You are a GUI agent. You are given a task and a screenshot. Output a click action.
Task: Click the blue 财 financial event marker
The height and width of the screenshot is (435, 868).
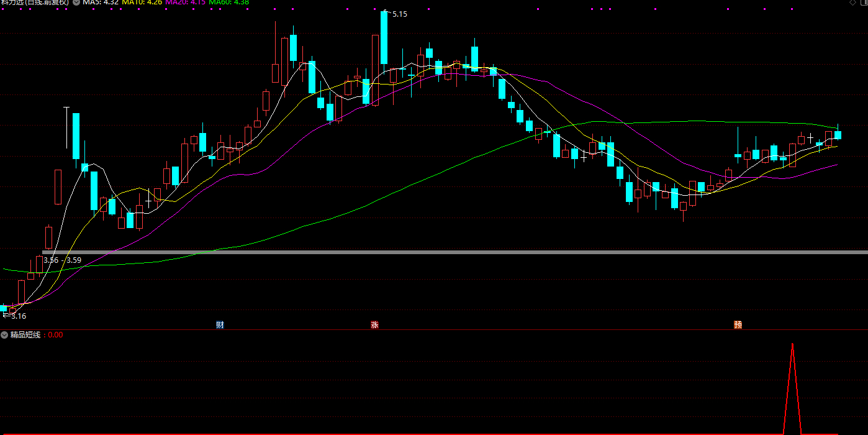(220, 324)
